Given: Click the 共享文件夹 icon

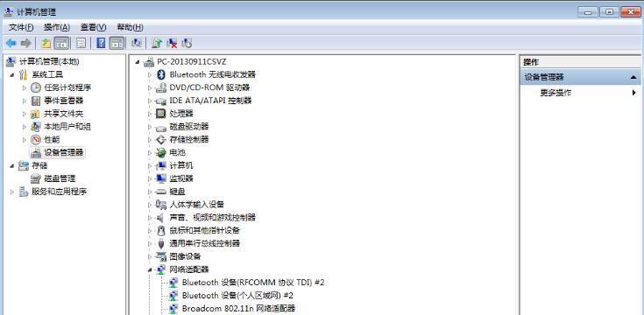Looking at the screenshot, I should pyautogui.click(x=36, y=114).
